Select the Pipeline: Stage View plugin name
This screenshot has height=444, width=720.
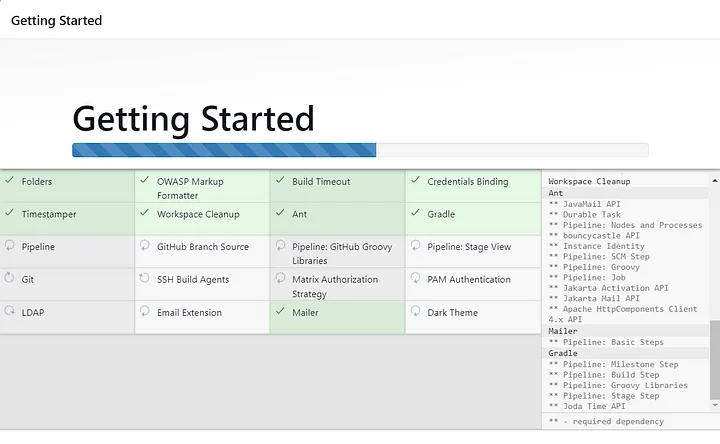pos(469,247)
